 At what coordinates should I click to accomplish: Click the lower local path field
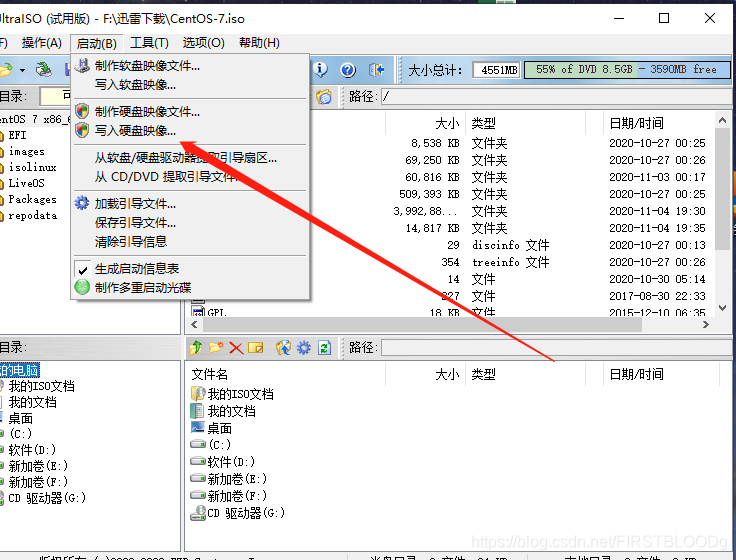pyautogui.click(x=557, y=348)
